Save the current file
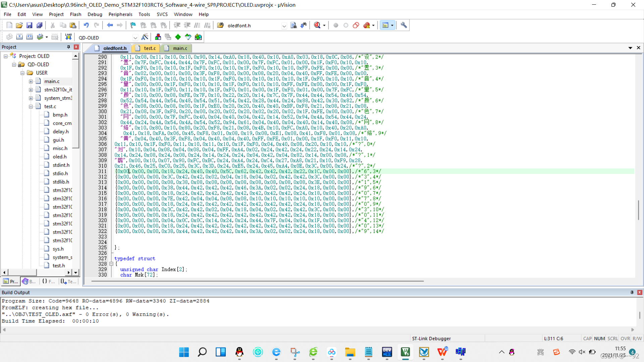 coord(30,25)
